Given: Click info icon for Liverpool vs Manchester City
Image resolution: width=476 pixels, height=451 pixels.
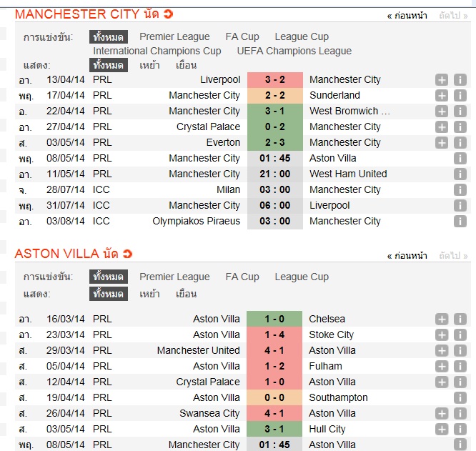Looking at the screenshot, I should (x=460, y=80).
